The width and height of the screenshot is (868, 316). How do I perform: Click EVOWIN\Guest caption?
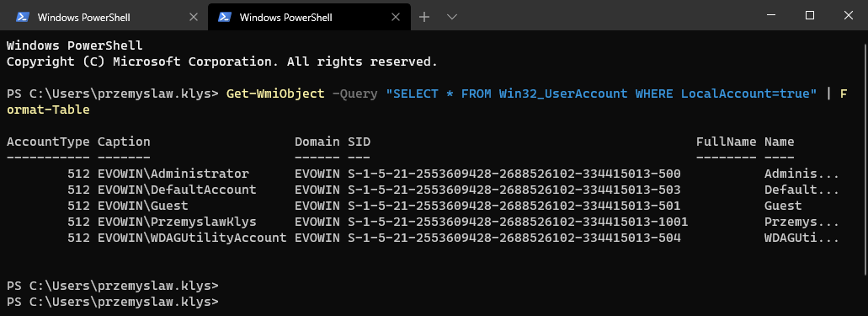pos(143,206)
